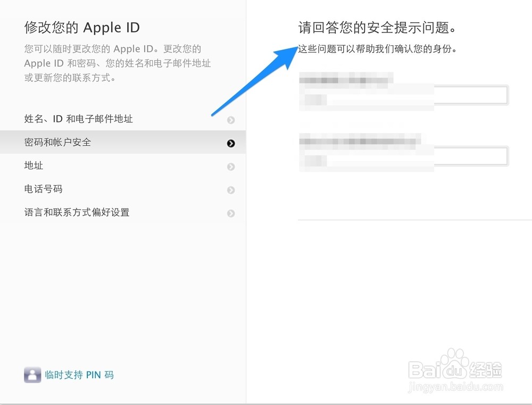Click the 请回答您的安全提示问题 heading

378,28
